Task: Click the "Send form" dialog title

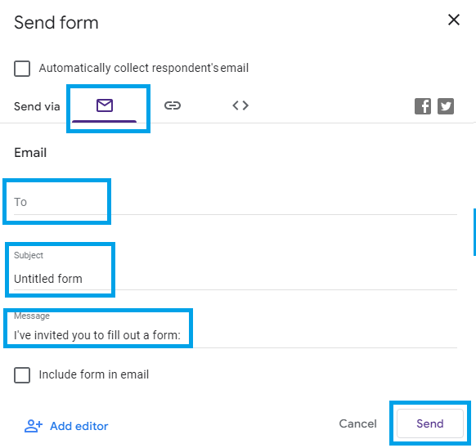Action: [56, 23]
